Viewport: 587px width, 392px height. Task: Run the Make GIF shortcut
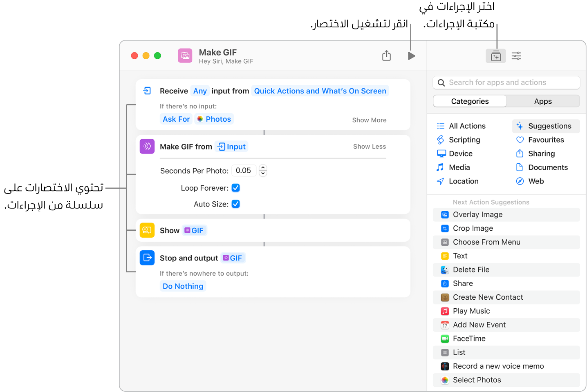411,56
